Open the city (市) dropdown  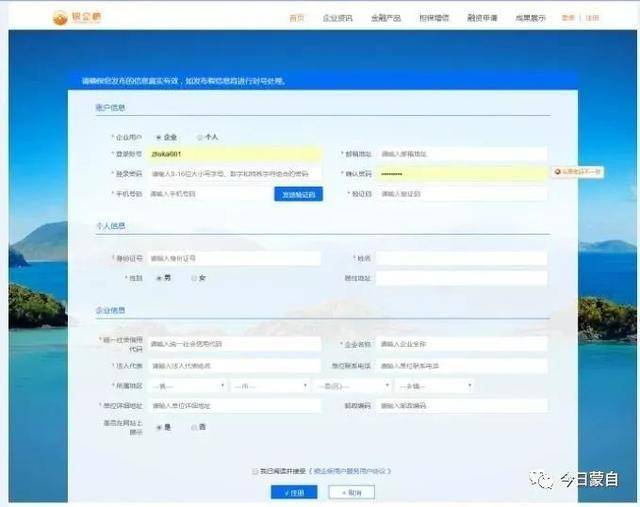tap(270, 385)
